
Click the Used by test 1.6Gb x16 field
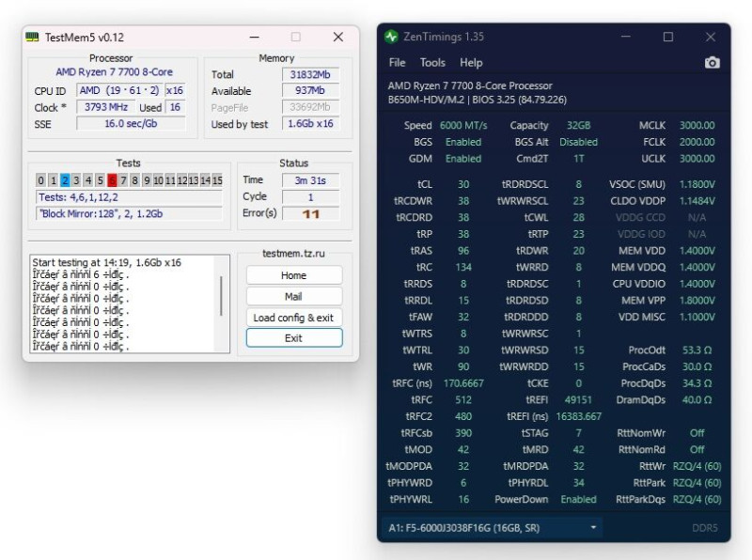coord(311,123)
